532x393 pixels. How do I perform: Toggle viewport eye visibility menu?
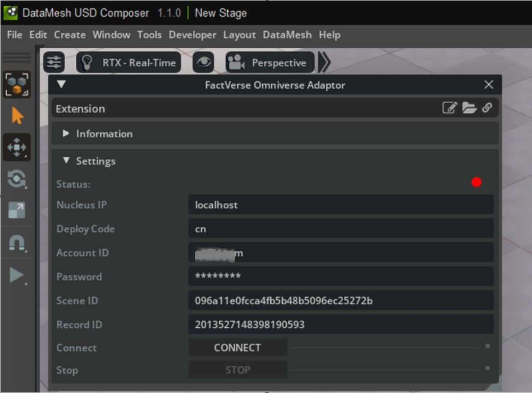coord(203,63)
